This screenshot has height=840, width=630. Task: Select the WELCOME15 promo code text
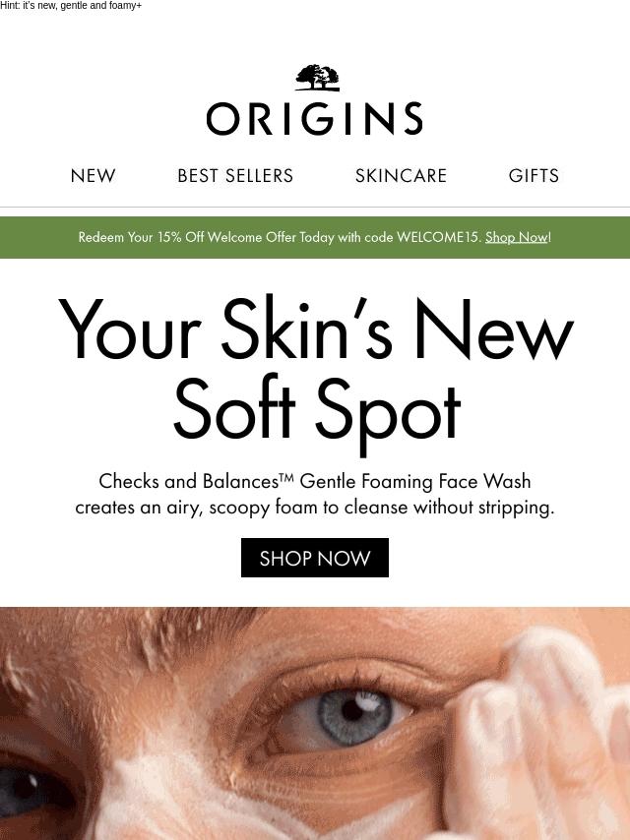(x=437, y=237)
